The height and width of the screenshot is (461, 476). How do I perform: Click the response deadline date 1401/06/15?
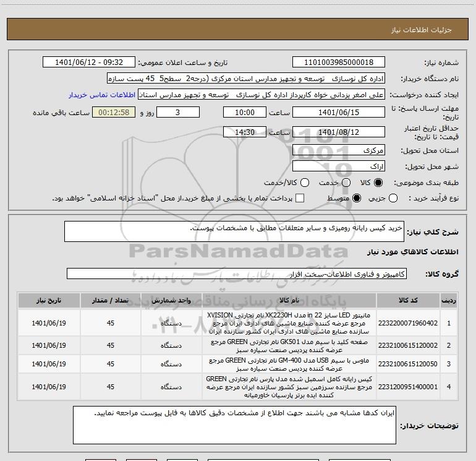(x=339, y=113)
